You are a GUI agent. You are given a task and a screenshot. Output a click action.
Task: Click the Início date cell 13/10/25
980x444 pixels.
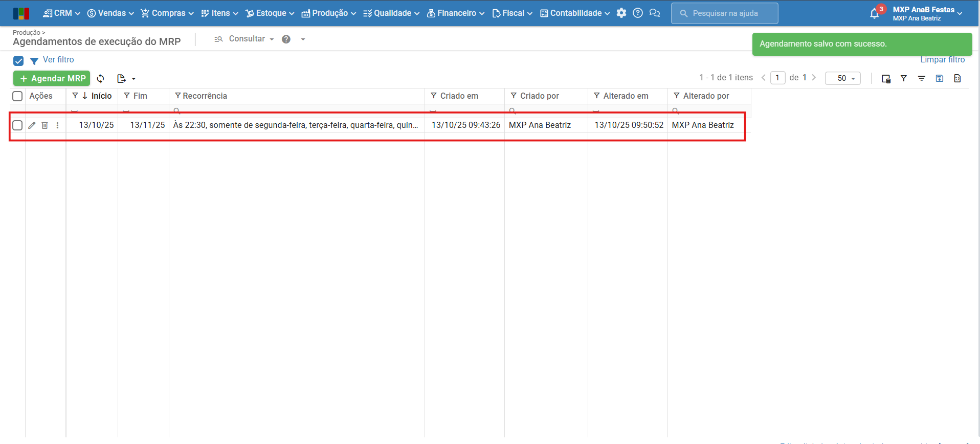coord(96,125)
